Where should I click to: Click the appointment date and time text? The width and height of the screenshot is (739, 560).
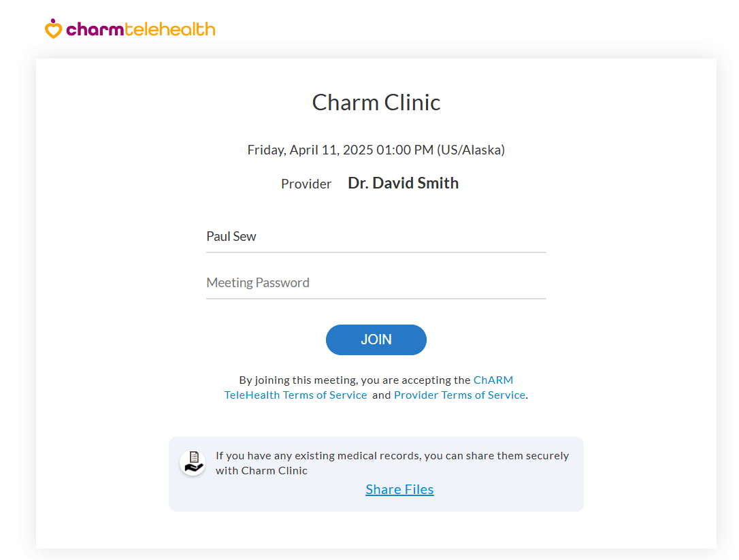(x=376, y=150)
